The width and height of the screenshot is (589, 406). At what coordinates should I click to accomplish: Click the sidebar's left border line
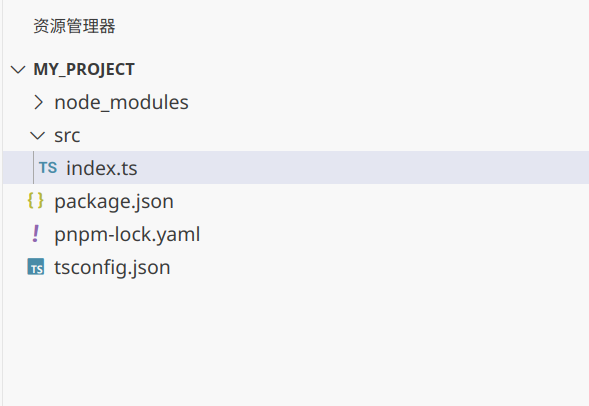[2, 203]
